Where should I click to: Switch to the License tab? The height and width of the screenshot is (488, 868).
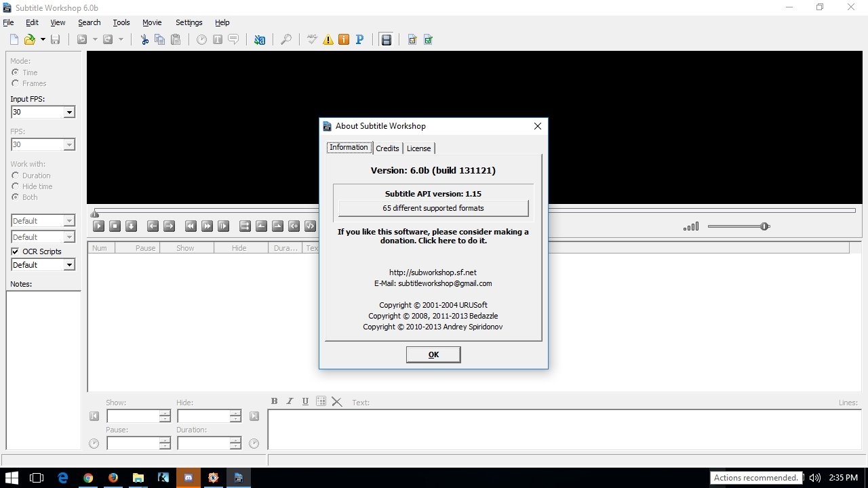tap(418, 148)
